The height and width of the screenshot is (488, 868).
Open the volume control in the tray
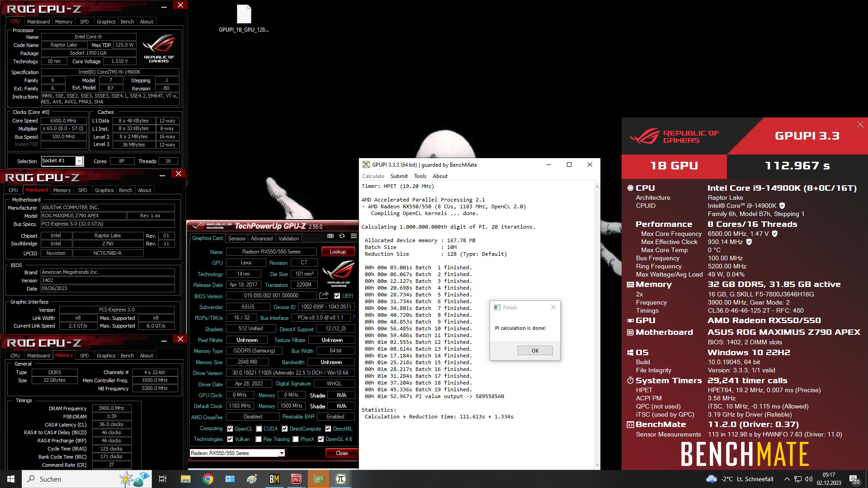click(809, 479)
